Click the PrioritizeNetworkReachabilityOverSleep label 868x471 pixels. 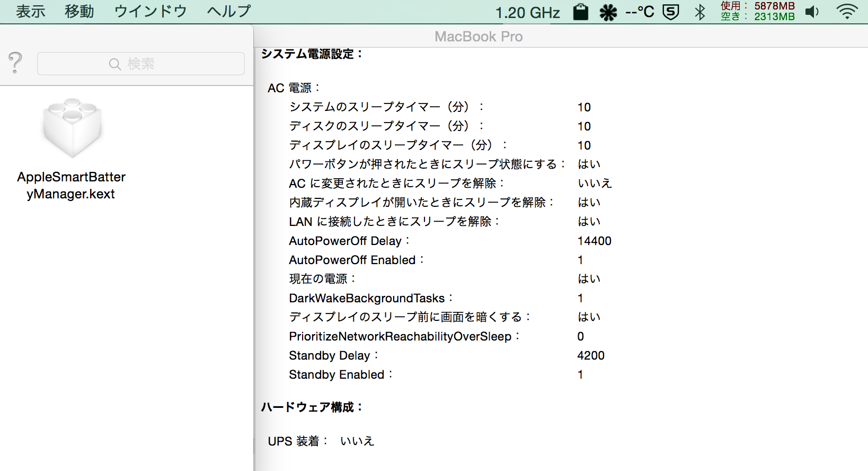coord(404,336)
